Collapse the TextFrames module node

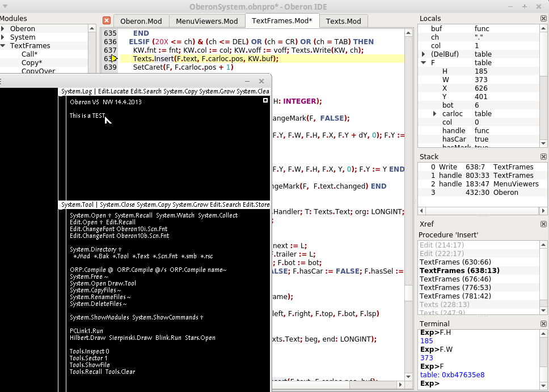[4, 46]
